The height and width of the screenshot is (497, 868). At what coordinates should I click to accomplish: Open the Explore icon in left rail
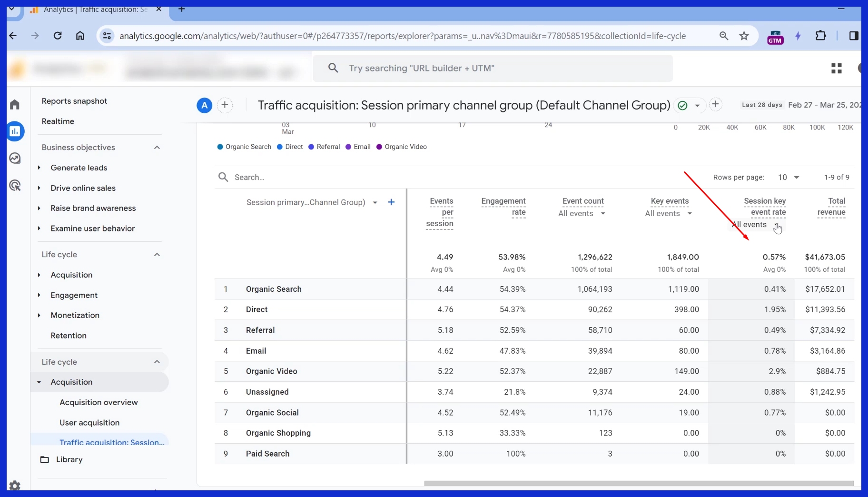15,159
